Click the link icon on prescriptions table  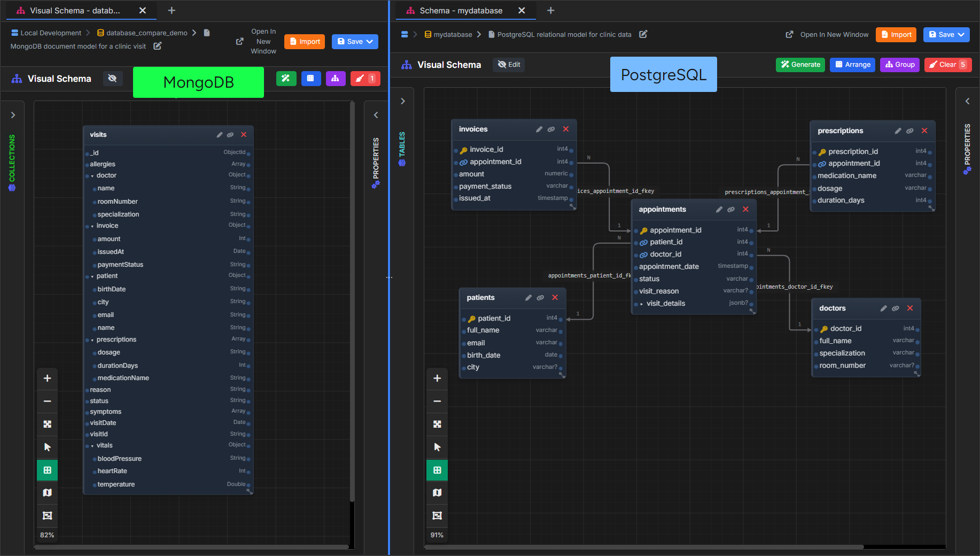click(910, 131)
